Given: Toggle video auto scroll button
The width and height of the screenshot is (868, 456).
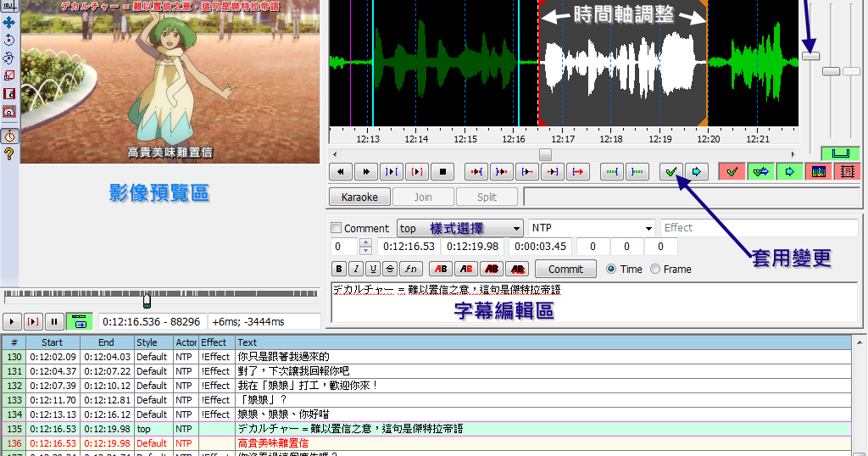Looking at the screenshot, I should pos(80,321).
